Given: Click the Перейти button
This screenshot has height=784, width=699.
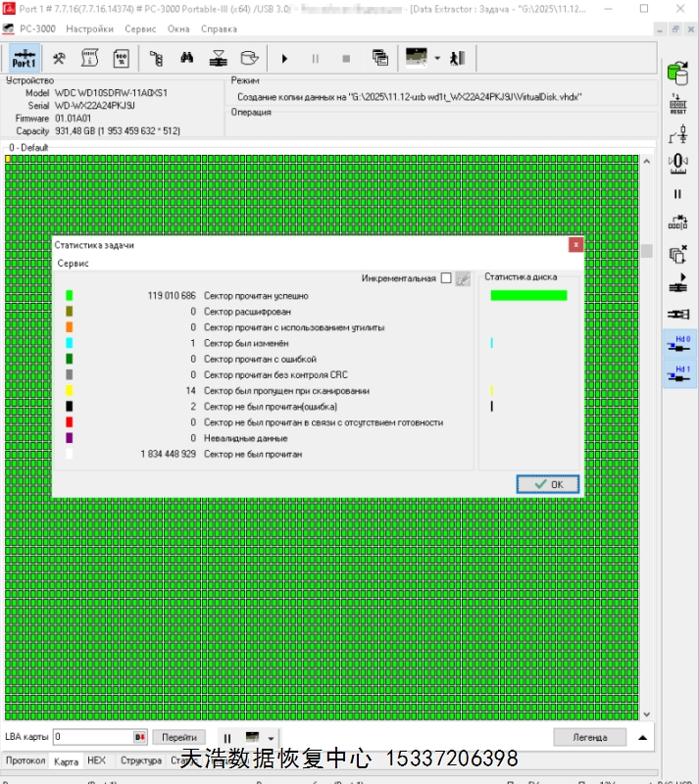Looking at the screenshot, I should coord(179,737).
